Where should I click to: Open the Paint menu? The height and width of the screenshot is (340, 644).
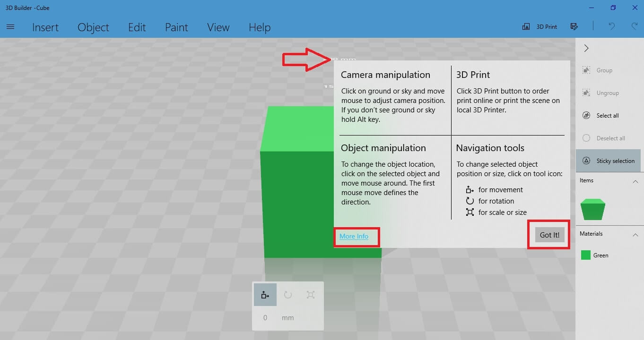tap(176, 27)
